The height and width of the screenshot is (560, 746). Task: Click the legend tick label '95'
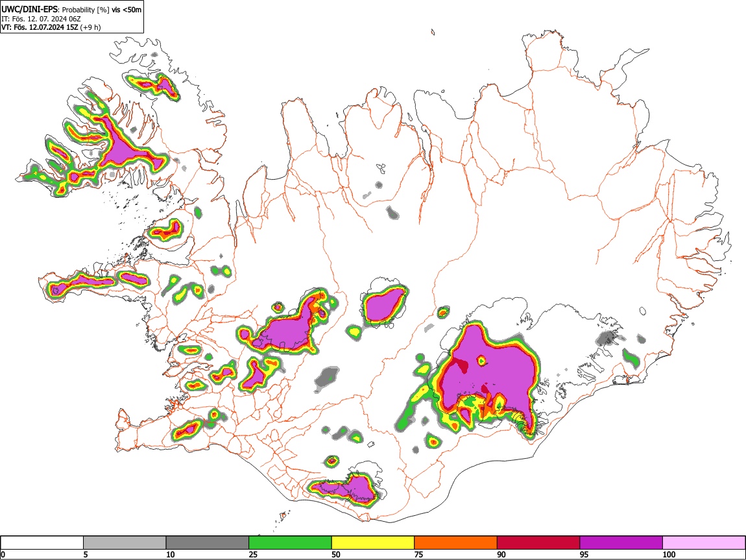point(584,554)
